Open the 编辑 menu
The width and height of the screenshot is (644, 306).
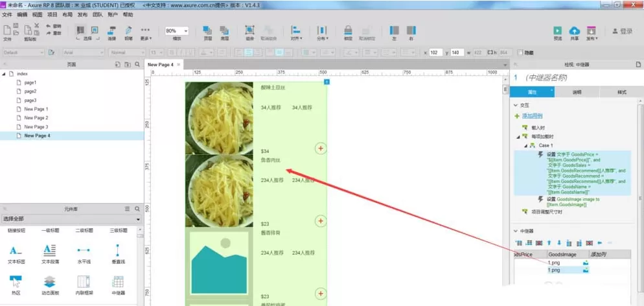pyautogui.click(x=22, y=14)
